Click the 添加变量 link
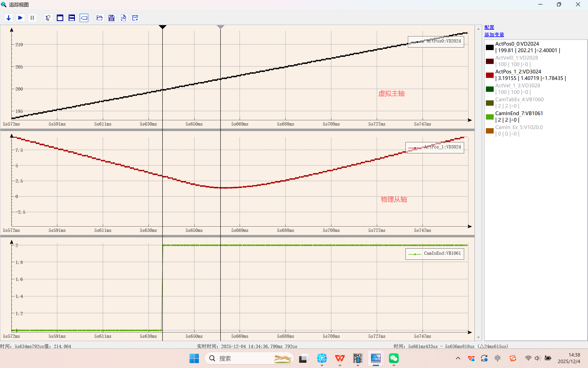The image size is (588, 368). (x=494, y=35)
